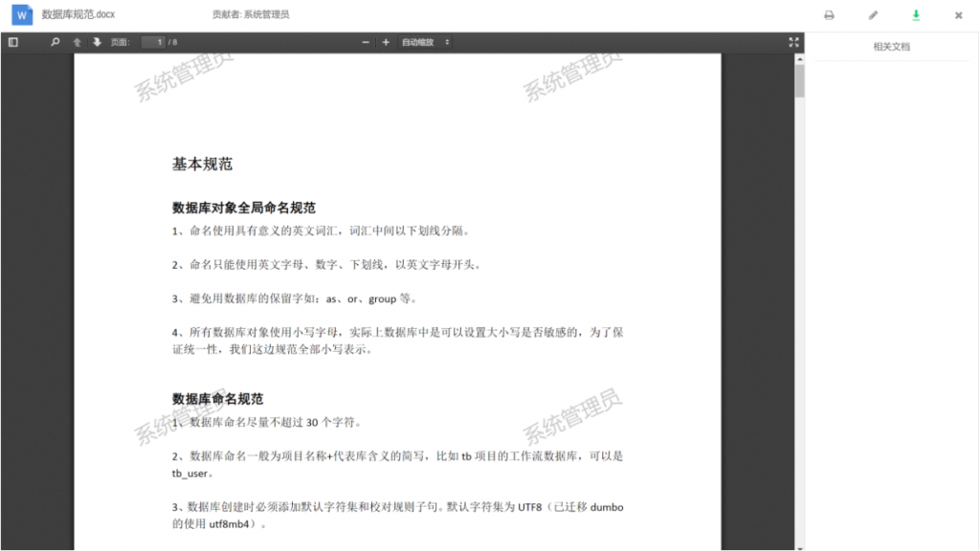Screen dimensions: 980x551
Task: Open the 自动缩放 zoom dropdown
Action: coord(419,42)
